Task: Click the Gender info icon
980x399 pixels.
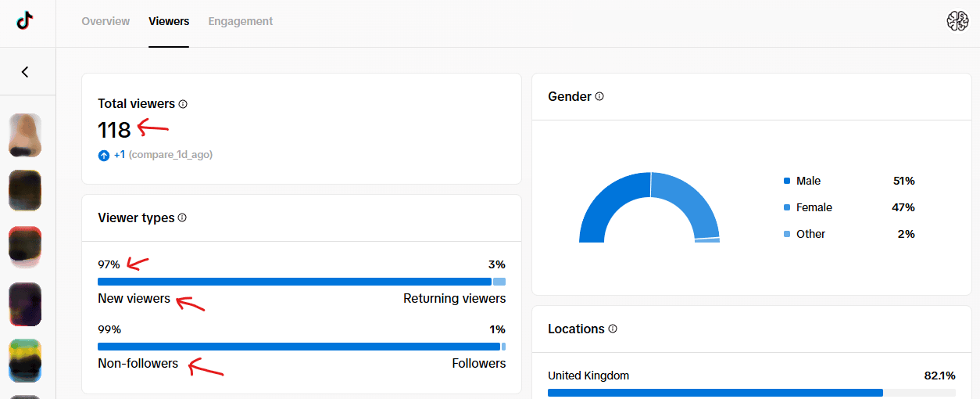Action: 599,97
